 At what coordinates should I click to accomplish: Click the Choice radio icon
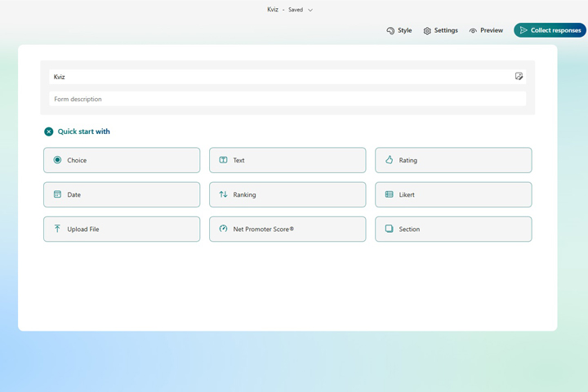57,160
